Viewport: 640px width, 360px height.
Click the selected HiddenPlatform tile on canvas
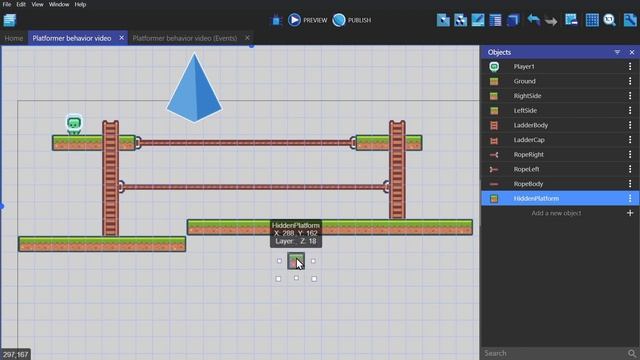click(296, 261)
